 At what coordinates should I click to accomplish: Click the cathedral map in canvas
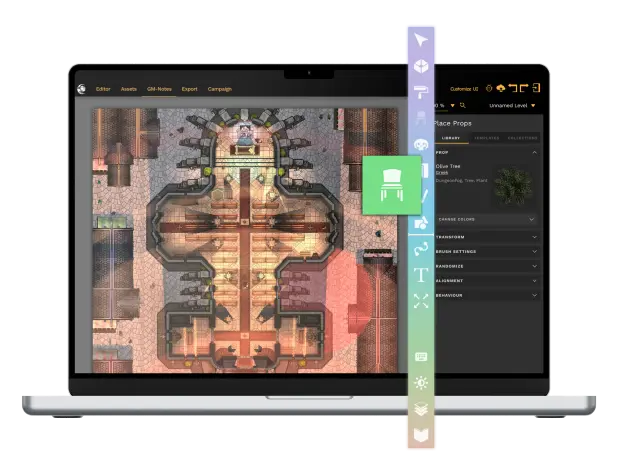244,240
